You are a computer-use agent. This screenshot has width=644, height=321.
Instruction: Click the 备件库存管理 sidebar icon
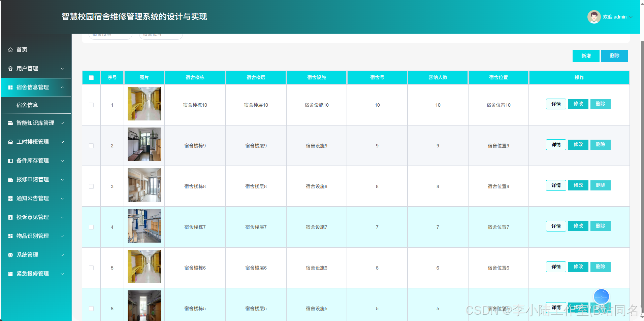10,161
